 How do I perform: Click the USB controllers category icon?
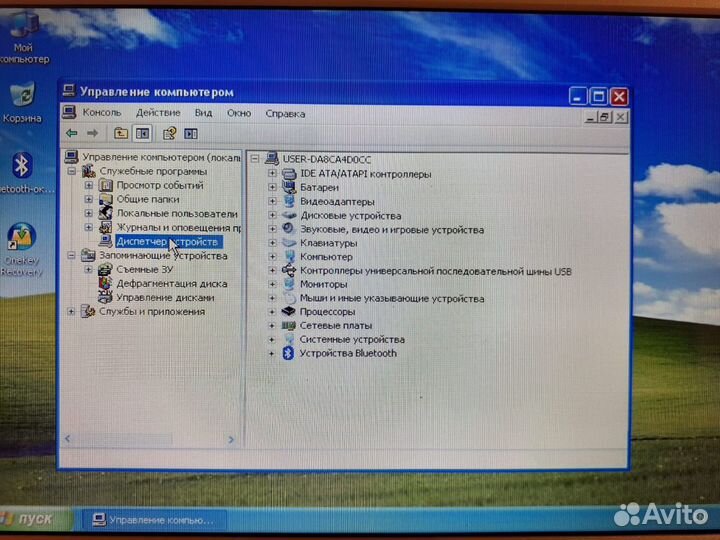coord(289,270)
